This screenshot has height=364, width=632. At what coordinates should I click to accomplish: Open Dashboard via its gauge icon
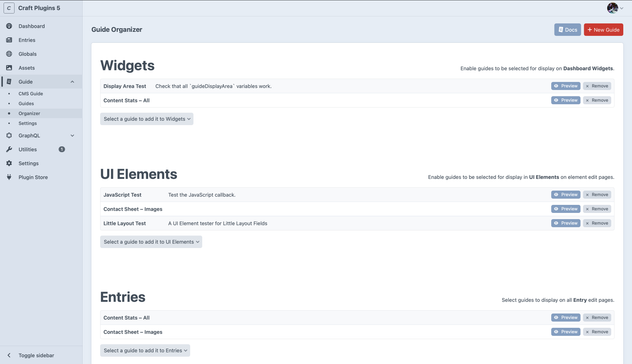[x=9, y=26]
